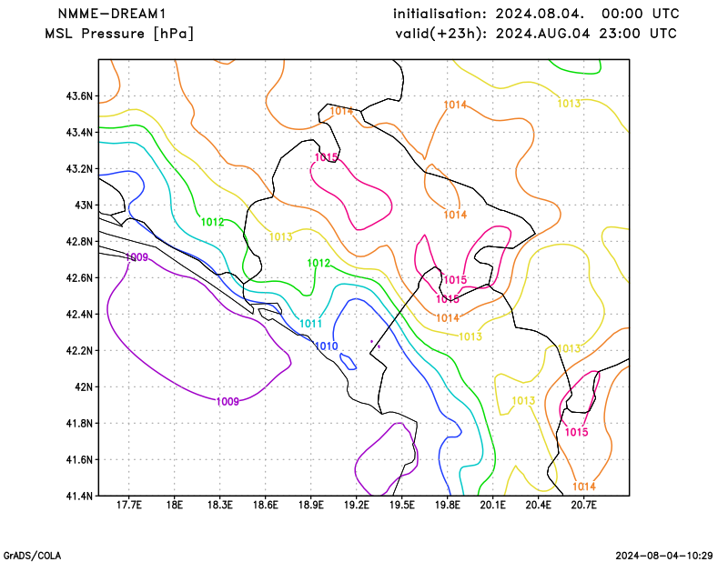This screenshot has width=728, height=562.
Task: Select the 20.4E longitude label
Action: pyautogui.click(x=538, y=505)
